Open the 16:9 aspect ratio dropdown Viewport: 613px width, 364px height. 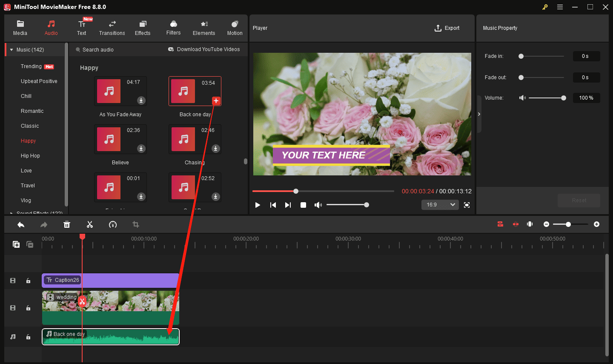tap(440, 205)
